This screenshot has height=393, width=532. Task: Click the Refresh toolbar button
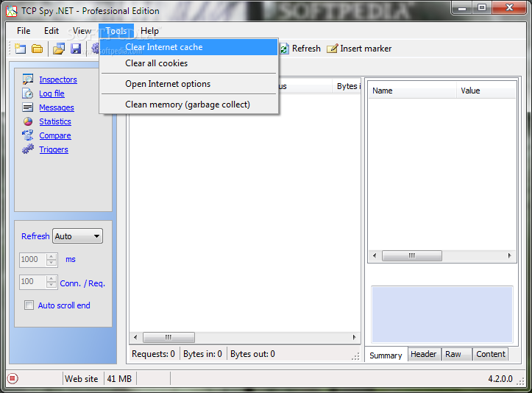tap(300, 49)
